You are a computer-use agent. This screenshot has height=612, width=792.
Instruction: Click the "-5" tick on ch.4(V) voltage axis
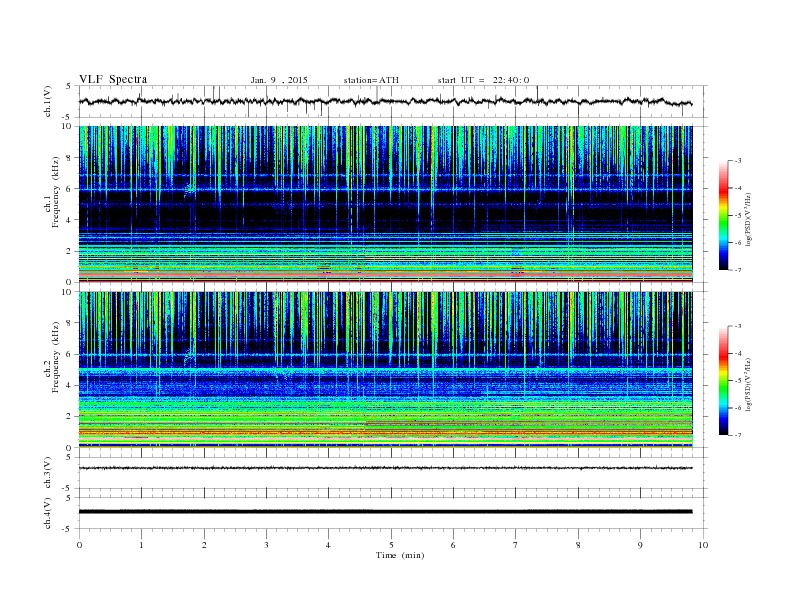(68, 529)
